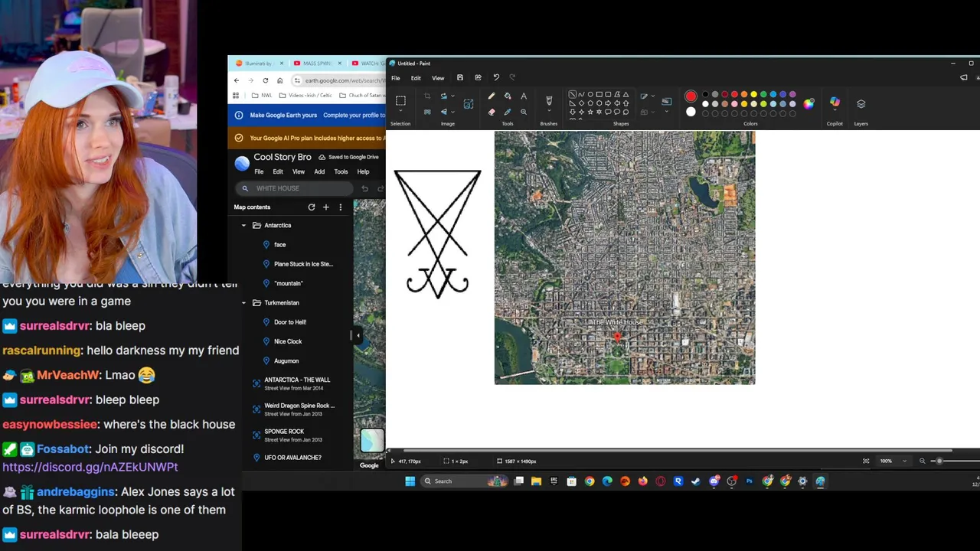Select the Color picker eyedropper tool
Viewport: 980px width, 551px height.
[508, 112]
